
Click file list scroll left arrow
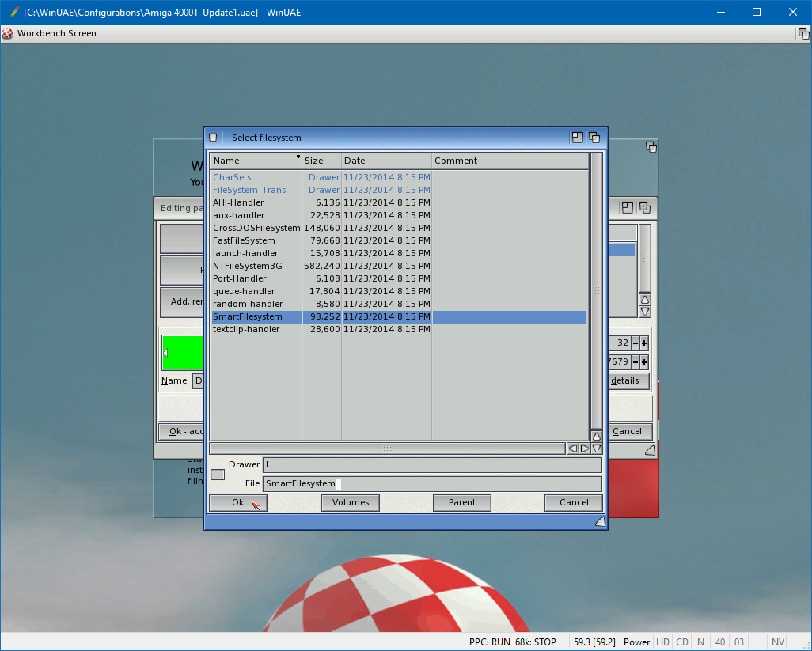click(572, 449)
